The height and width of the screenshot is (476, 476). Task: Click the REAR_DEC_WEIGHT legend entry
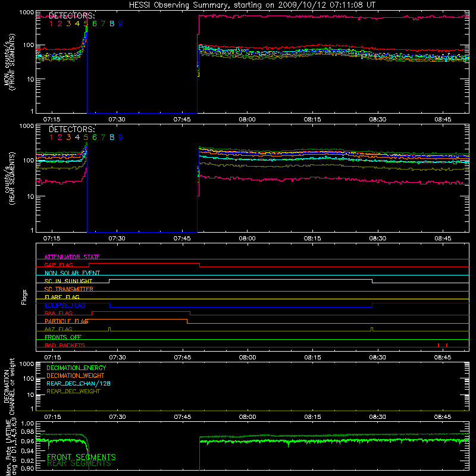click(73, 392)
